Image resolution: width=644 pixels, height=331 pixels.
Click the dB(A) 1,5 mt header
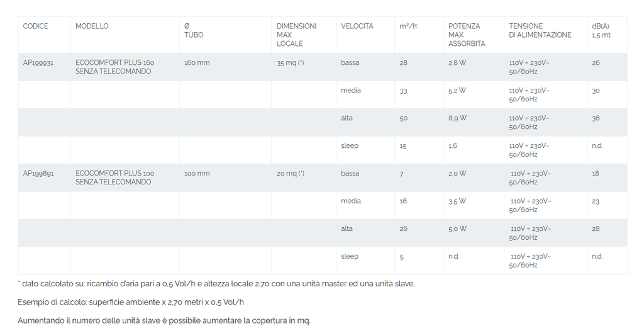pos(601,31)
